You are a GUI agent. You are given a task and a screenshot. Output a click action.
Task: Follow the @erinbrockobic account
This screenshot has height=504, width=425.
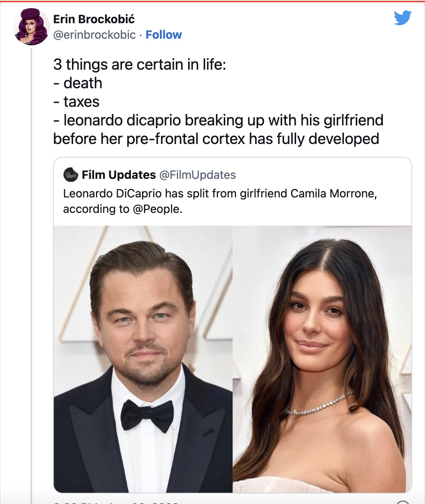163,35
